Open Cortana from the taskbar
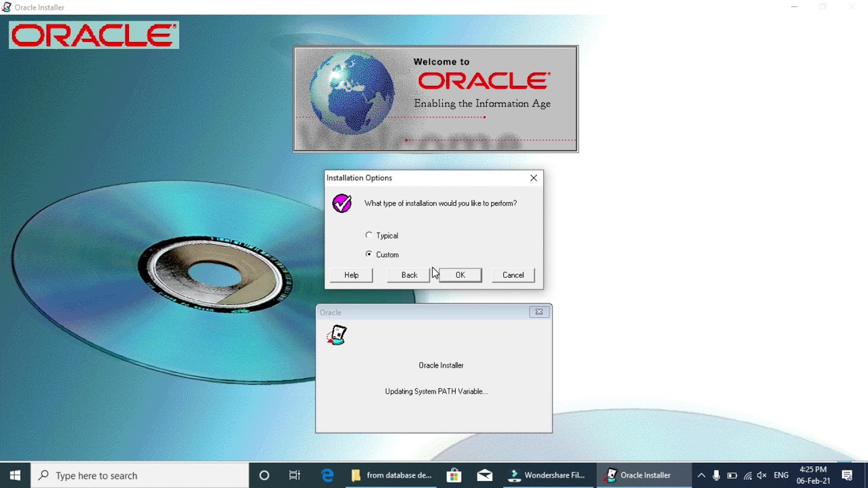This screenshot has height=488, width=868. click(264, 475)
